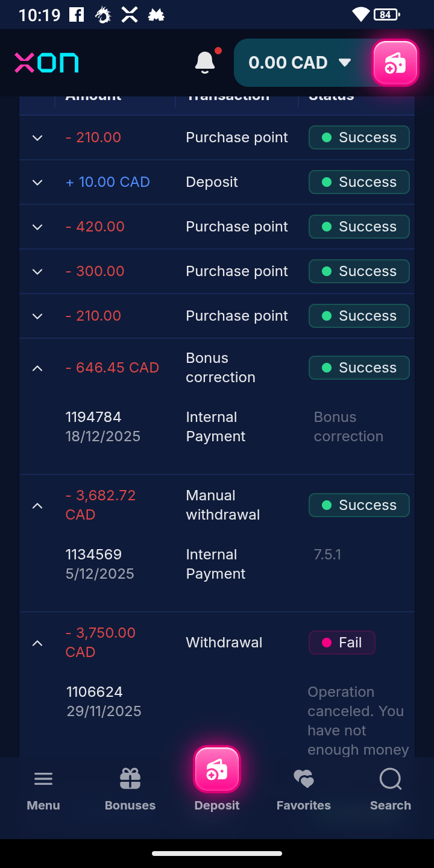Viewport: 434px width, 868px height.
Task: Collapse the Bonus correction row
Action: click(37, 368)
